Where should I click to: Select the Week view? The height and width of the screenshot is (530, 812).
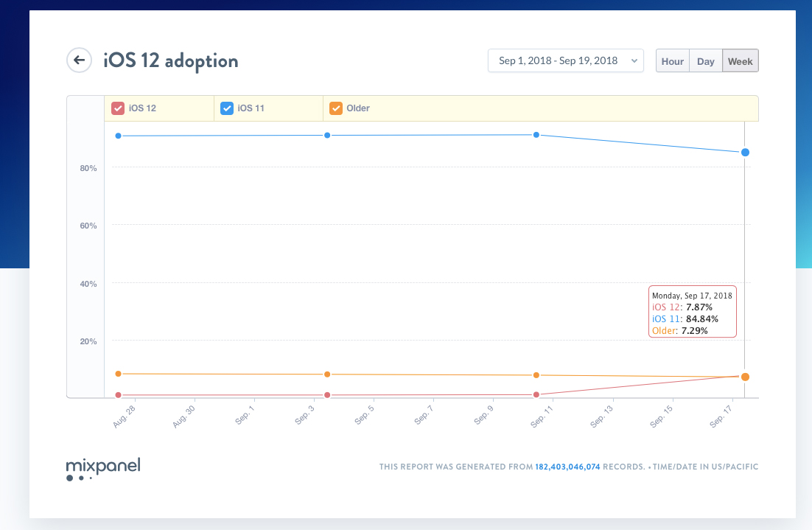point(740,61)
